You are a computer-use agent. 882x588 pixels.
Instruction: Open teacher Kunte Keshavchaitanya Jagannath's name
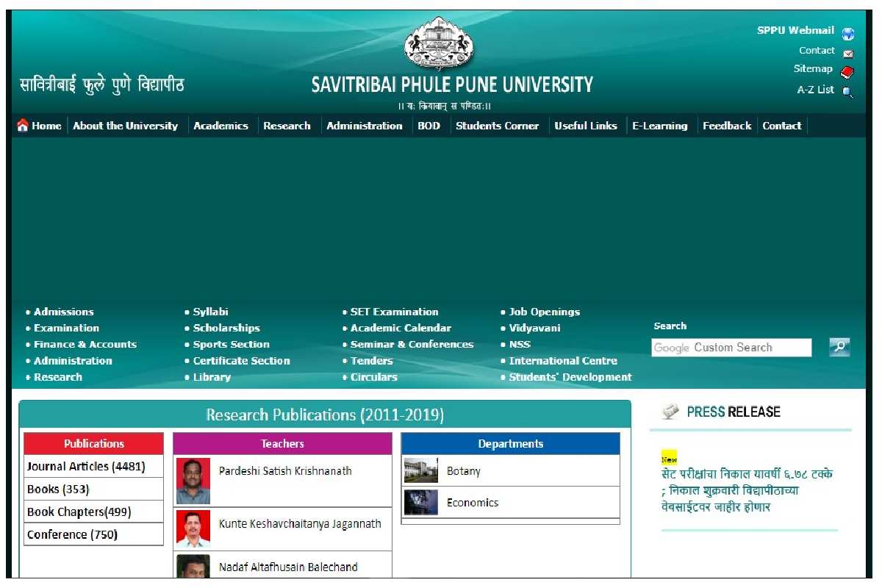[300, 524]
